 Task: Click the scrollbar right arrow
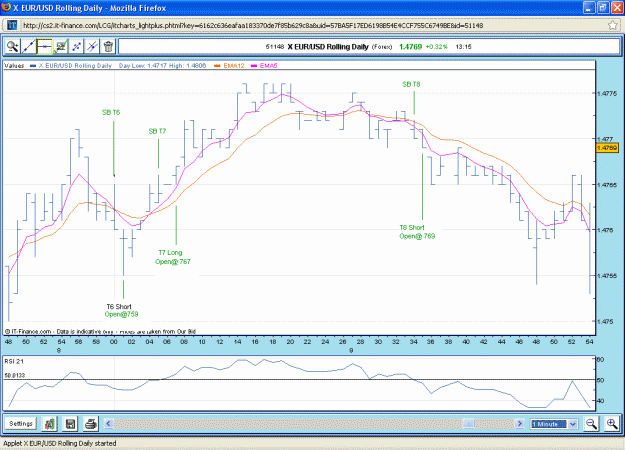point(519,423)
